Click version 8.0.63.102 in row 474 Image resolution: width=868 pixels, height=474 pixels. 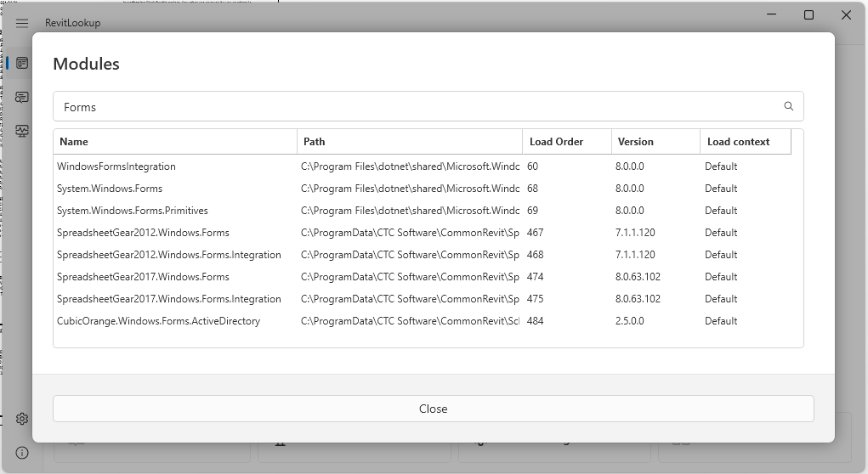[638, 277]
